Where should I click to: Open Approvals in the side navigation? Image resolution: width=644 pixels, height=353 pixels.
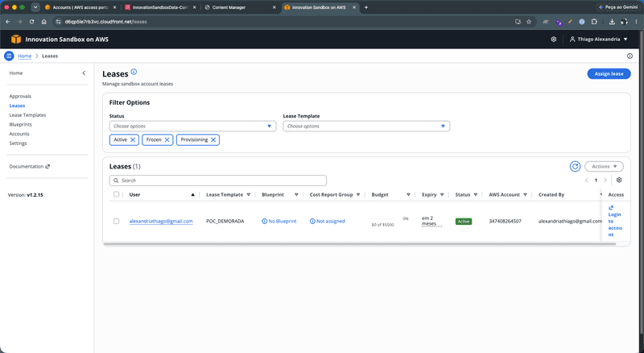click(x=20, y=96)
